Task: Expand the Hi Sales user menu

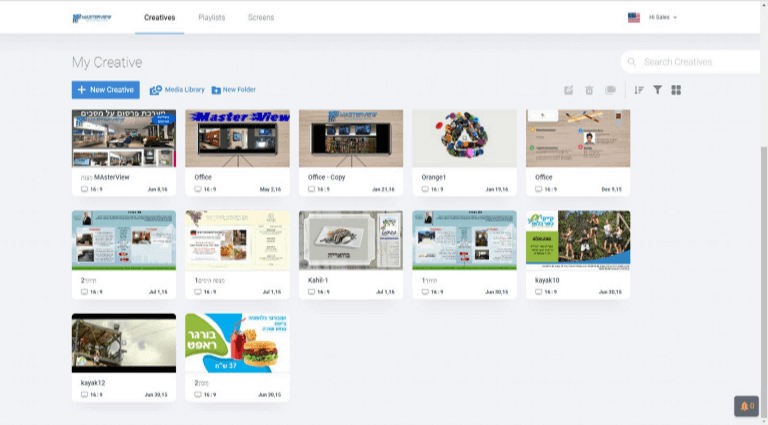Action: [664, 17]
